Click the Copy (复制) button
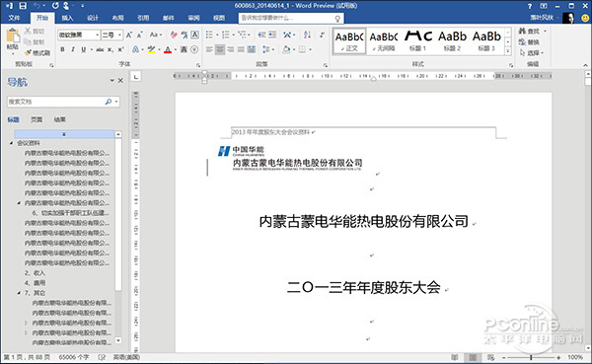 pos(35,41)
